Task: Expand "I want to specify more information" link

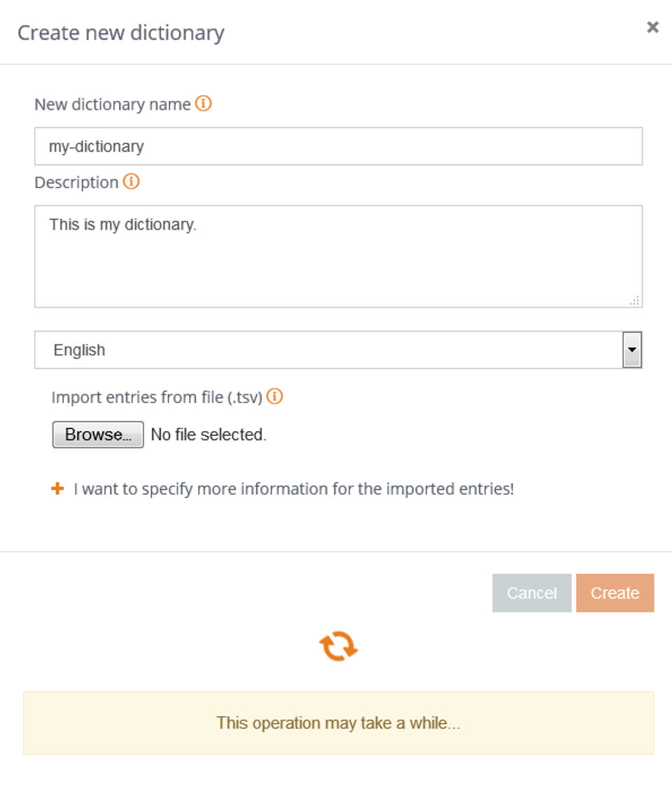Action: [x=293, y=489]
